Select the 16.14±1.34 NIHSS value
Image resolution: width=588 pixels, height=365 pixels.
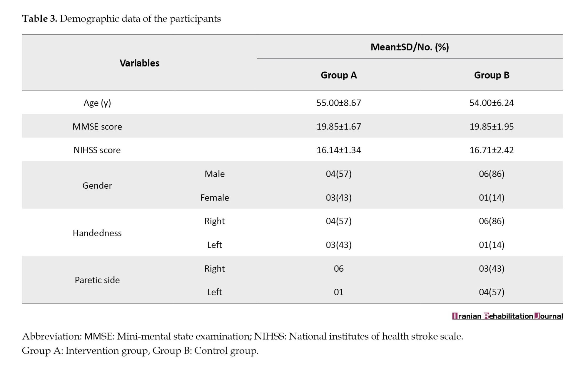click(339, 150)
